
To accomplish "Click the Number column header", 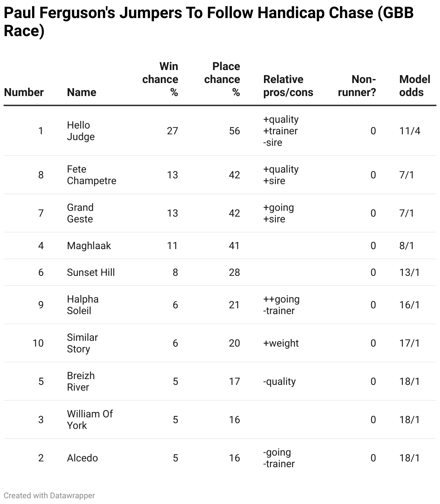I will 24,92.
